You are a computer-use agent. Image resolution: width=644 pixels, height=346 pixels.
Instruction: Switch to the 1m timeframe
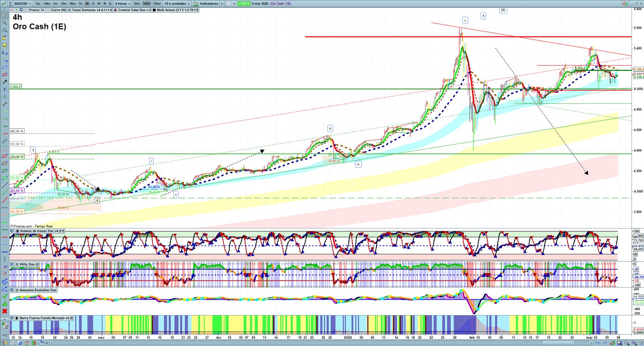[x=55, y=4]
